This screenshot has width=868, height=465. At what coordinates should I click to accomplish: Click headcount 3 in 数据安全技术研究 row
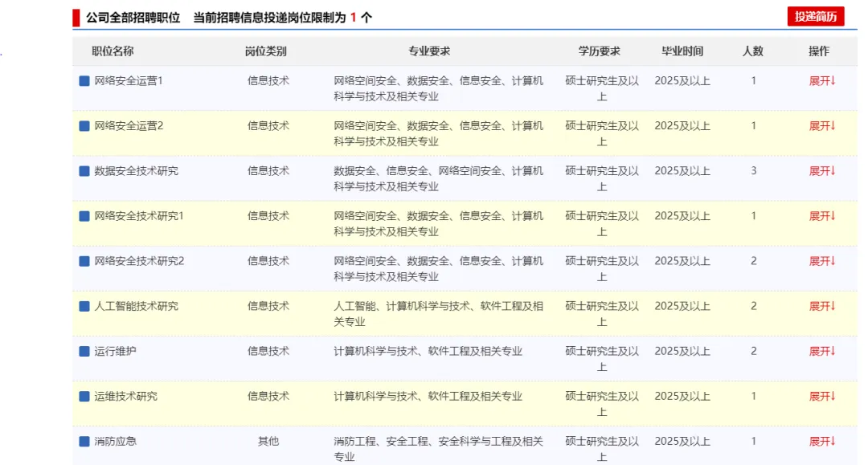coord(753,171)
